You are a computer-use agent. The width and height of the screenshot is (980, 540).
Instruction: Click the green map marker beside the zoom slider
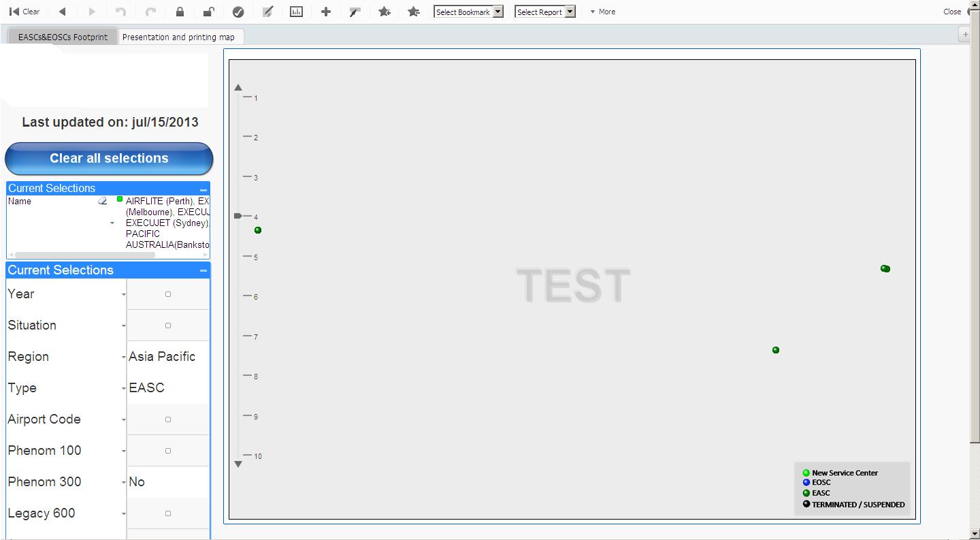pos(258,230)
